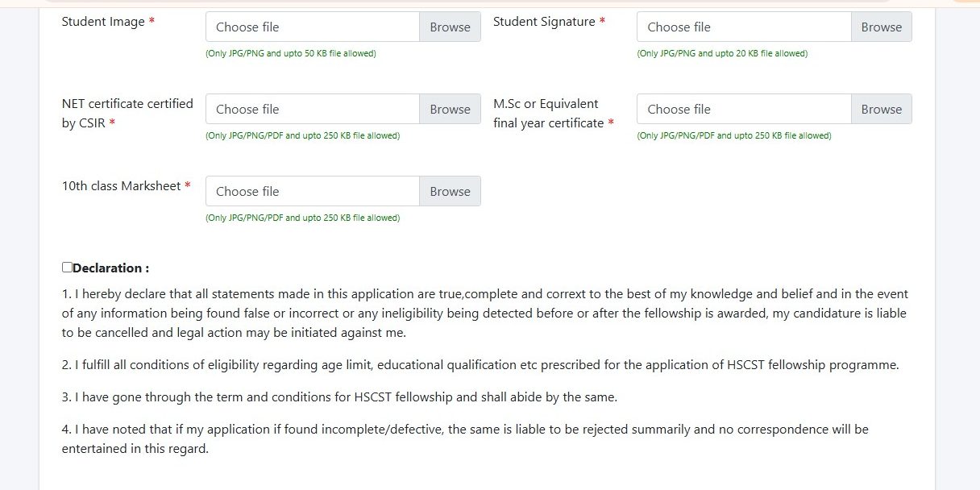Click the 50 KB file size hint
Viewport: 980px width, 490px height.
[291, 53]
